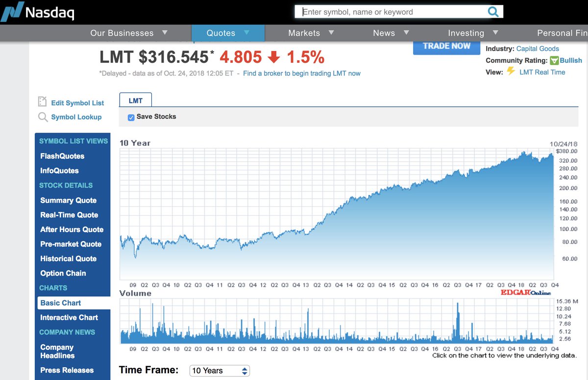Expand the Quotes menu arrow
588x380 pixels.
246,32
